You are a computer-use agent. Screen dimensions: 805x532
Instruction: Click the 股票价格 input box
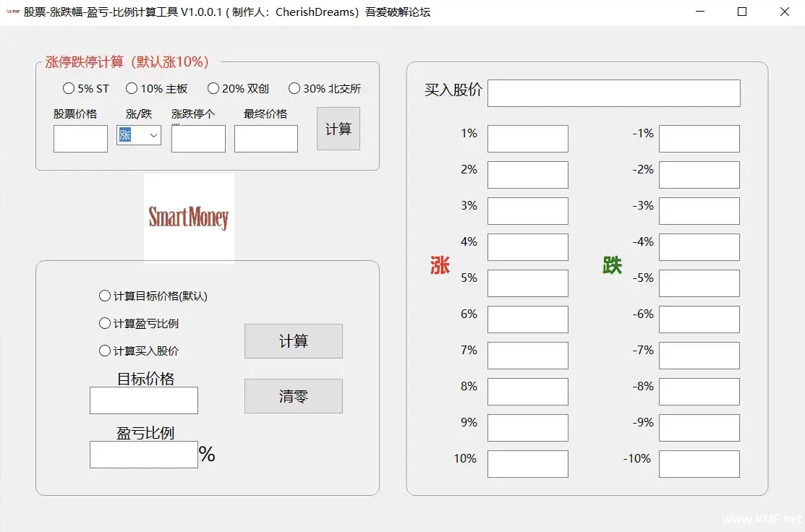(x=80, y=139)
